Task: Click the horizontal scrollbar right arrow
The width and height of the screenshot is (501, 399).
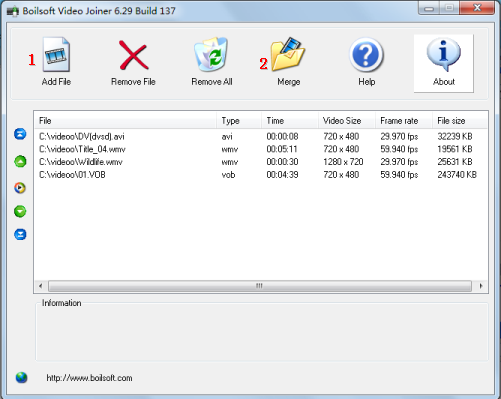Action: [481, 286]
